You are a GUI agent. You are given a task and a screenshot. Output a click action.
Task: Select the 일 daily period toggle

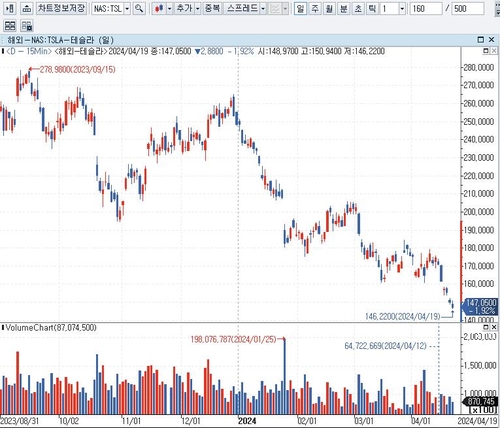[x=300, y=8]
